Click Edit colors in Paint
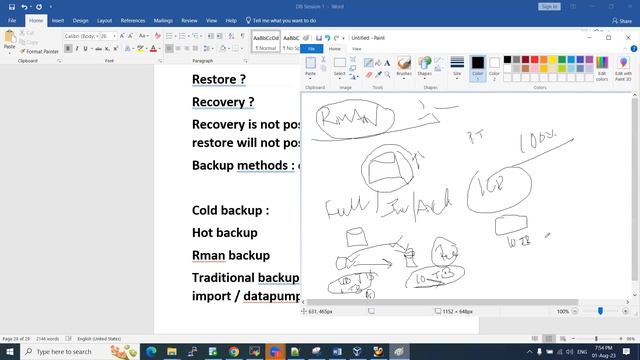Screen dimensions: 640x360 tap(602, 68)
